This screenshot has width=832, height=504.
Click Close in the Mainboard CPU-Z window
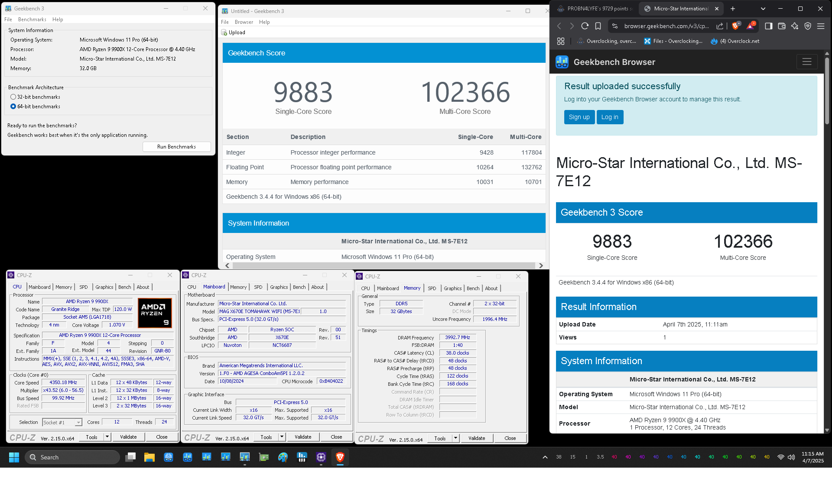(336, 437)
